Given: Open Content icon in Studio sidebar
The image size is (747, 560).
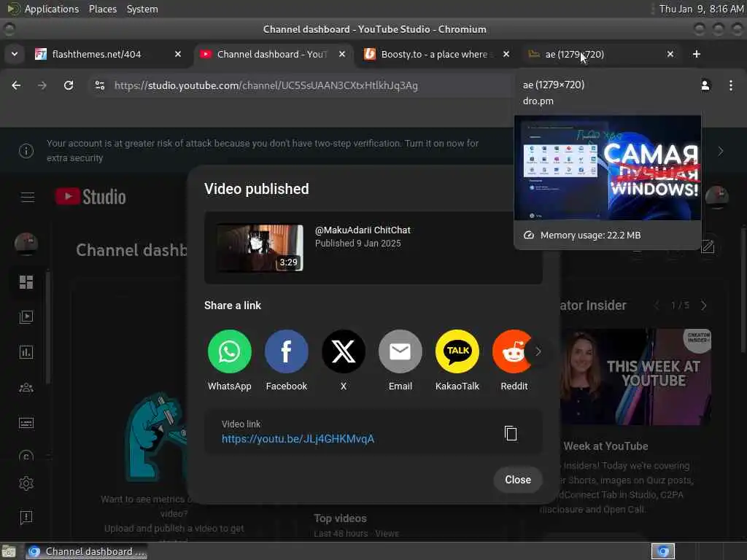Looking at the screenshot, I should 26,317.
